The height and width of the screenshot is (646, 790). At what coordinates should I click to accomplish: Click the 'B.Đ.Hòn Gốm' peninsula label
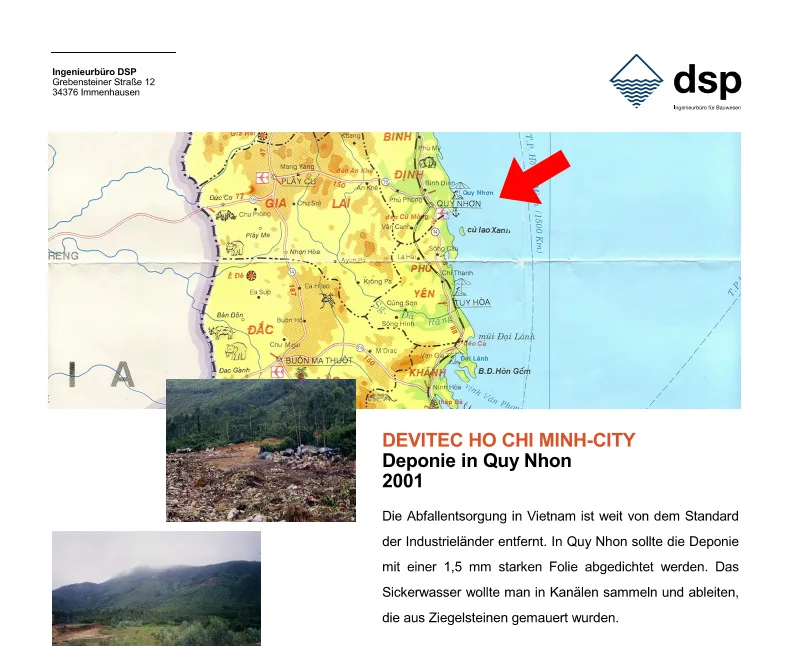(504, 371)
